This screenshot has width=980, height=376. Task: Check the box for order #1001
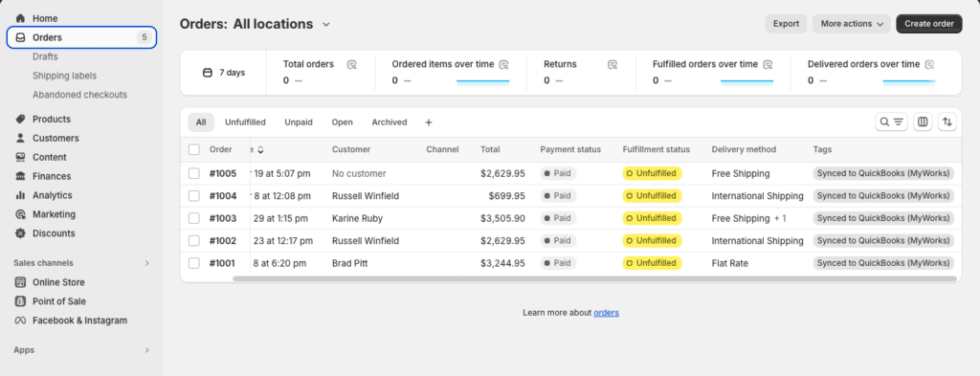194,263
